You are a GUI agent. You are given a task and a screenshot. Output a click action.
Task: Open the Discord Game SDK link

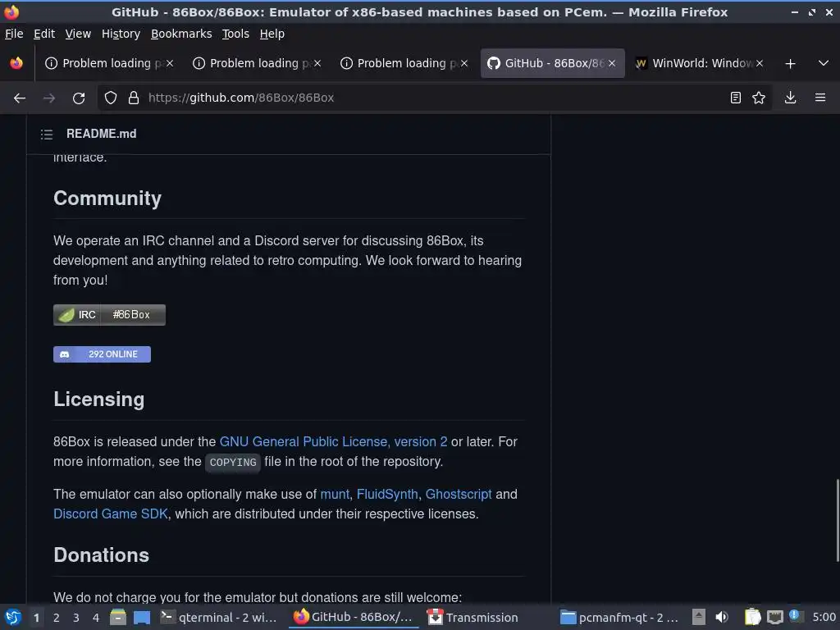point(111,514)
